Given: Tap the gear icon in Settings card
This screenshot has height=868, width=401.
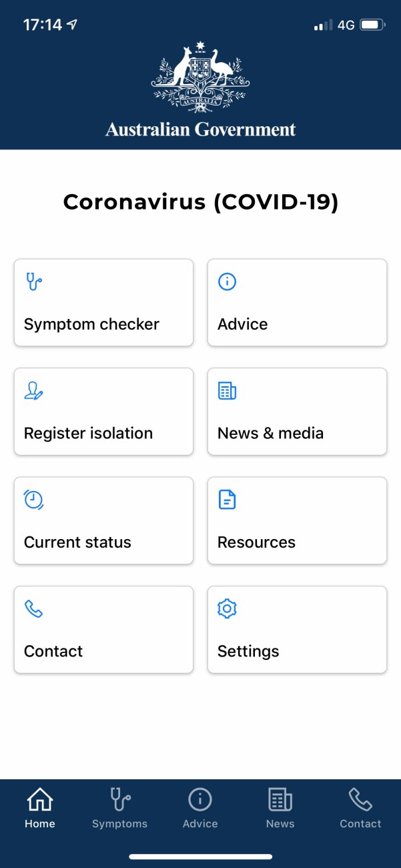Looking at the screenshot, I should tap(228, 608).
